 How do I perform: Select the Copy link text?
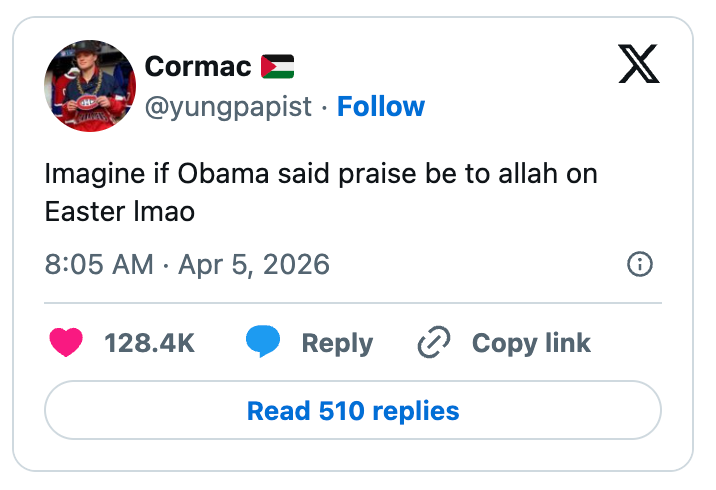[531, 343]
